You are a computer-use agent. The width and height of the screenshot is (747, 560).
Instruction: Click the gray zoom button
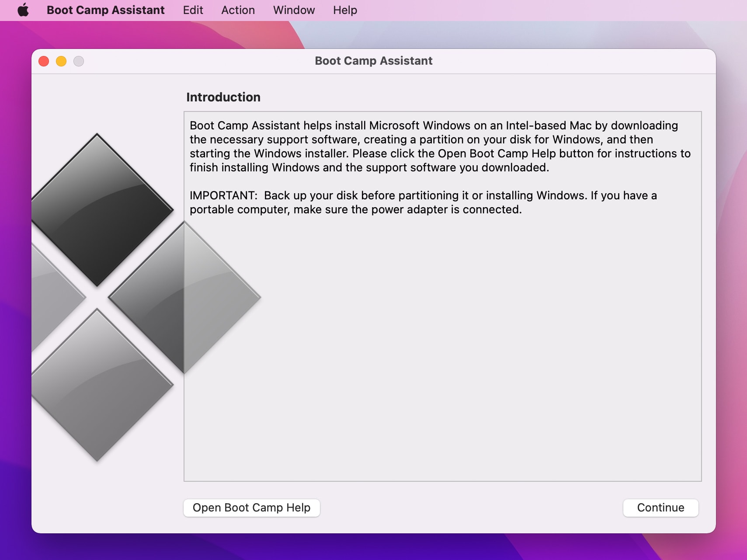tap(78, 61)
